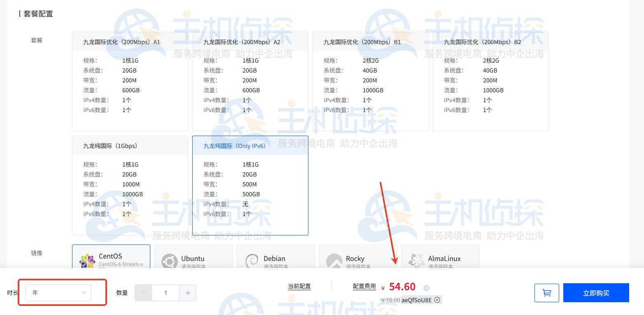Screen dimensions: 644x315
Task: Click the quantity input field
Action: [166, 292]
